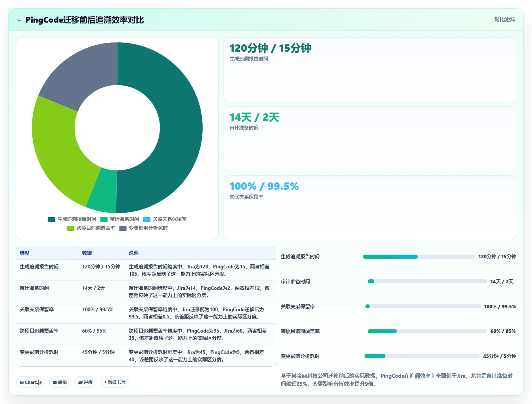Click the table cell 14天 / 2天
The image size is (532, 404).
coord(94,288)
